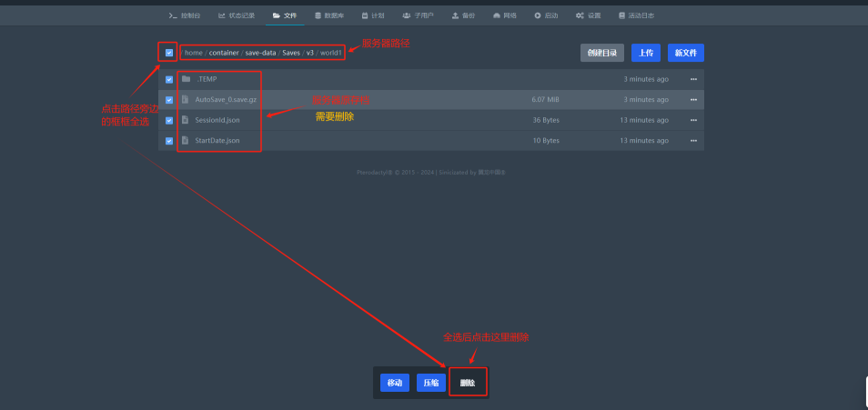
Task: Open the 控制台 console tab
Action: click(x=185, y=15)
